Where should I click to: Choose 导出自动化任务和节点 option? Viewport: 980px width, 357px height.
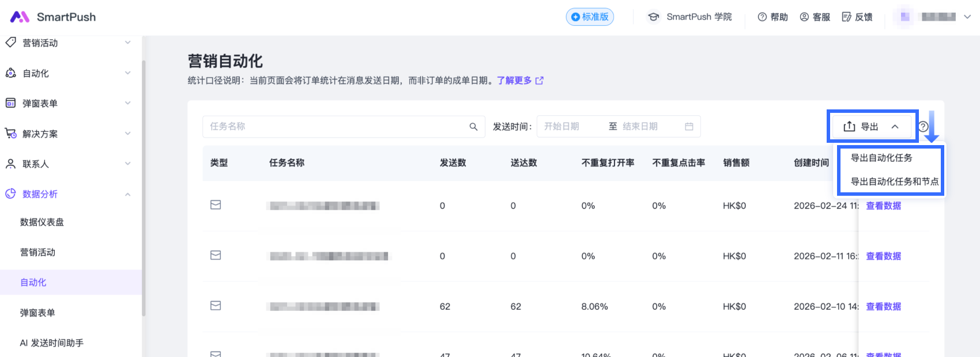[894, 181]
